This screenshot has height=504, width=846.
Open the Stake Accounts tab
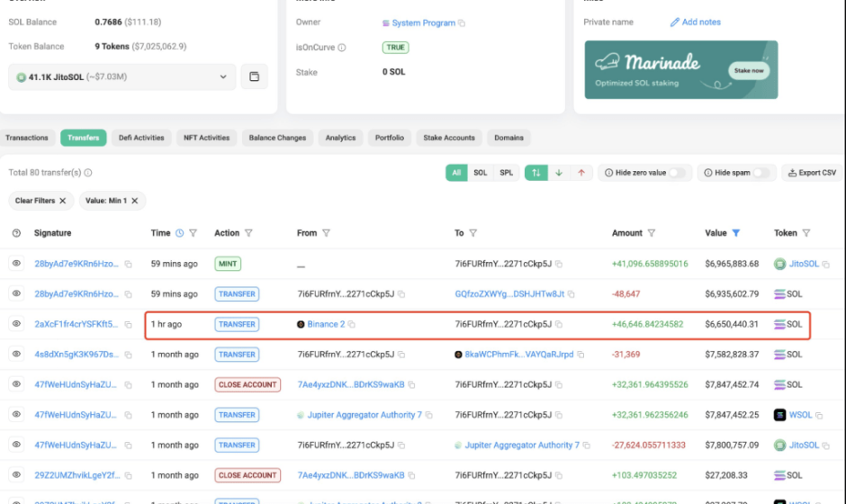coord(448,138)
